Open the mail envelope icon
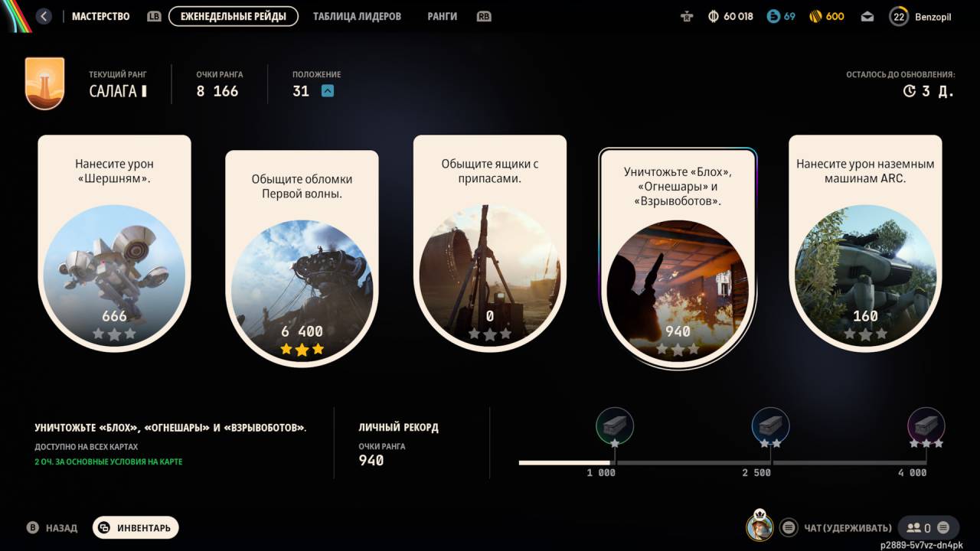This screenshot has height=551, width=980. coord(867,17)
